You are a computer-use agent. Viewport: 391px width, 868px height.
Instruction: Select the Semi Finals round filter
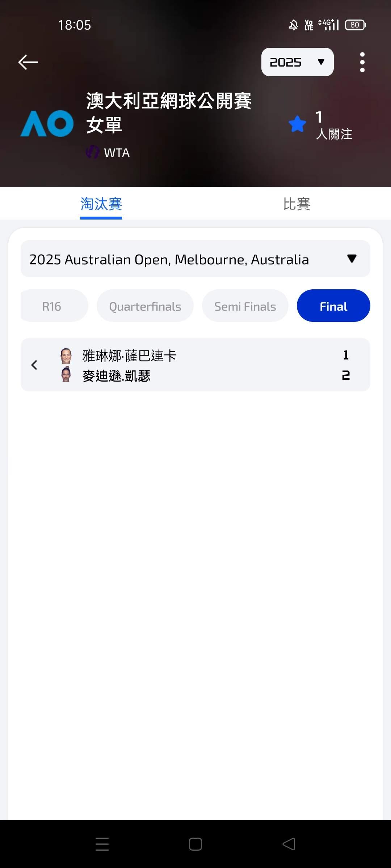click(245, 306)
